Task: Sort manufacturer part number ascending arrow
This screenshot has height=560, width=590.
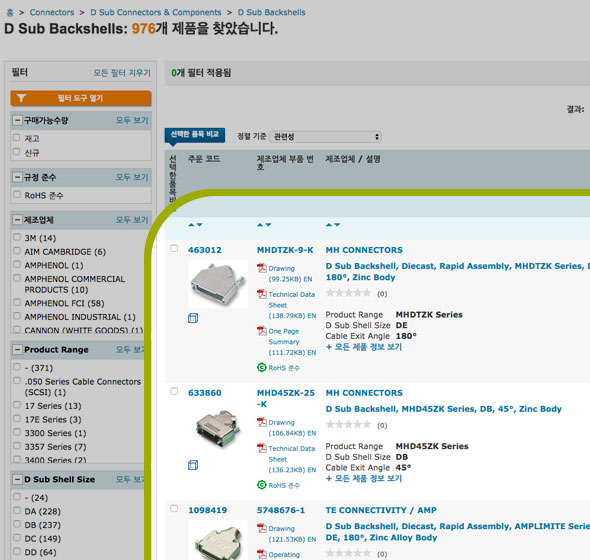Action: [x=260, y=225]
